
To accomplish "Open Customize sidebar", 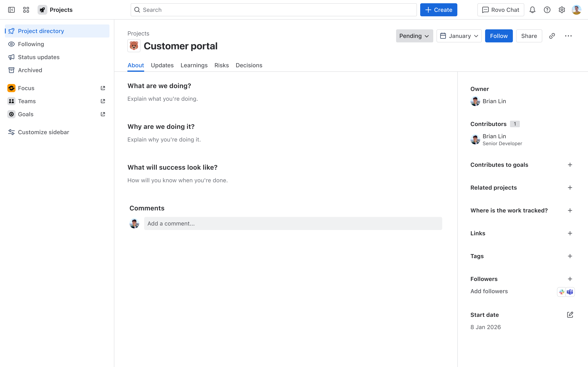I will pyautogui.click(x=43, y=132).
